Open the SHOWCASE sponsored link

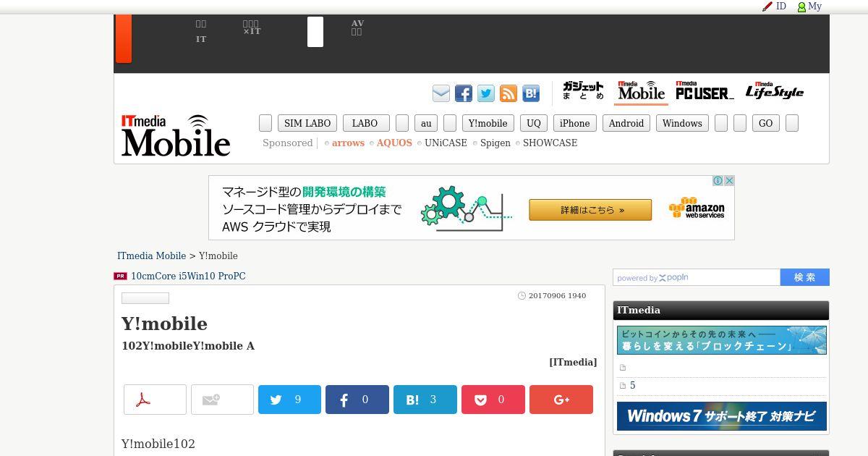550,143
